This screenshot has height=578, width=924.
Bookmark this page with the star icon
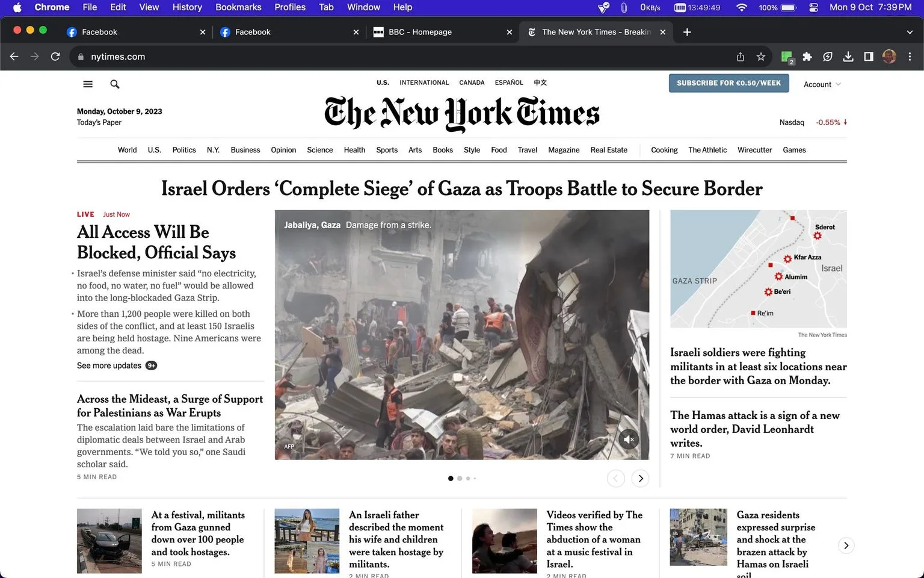761,57
